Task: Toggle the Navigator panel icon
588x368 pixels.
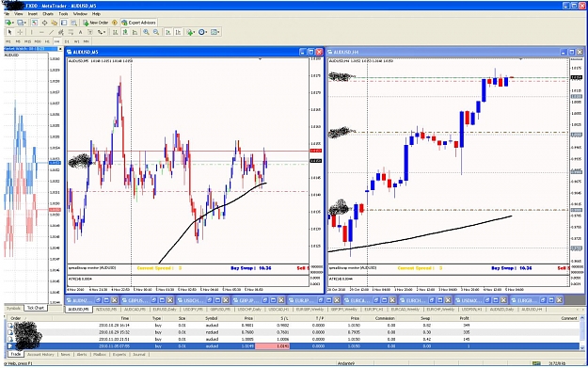Action: (55, 23)
